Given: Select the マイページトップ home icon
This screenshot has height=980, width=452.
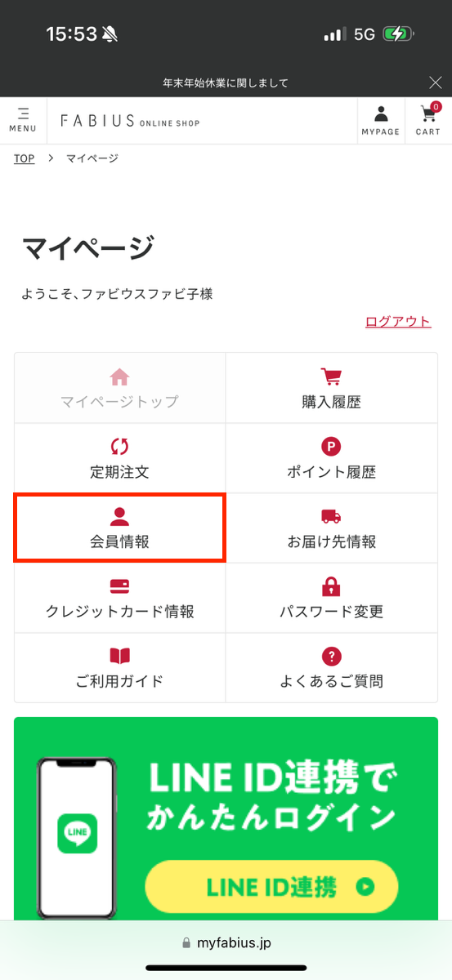Looking at the screenshot, I should pos(119,376).
